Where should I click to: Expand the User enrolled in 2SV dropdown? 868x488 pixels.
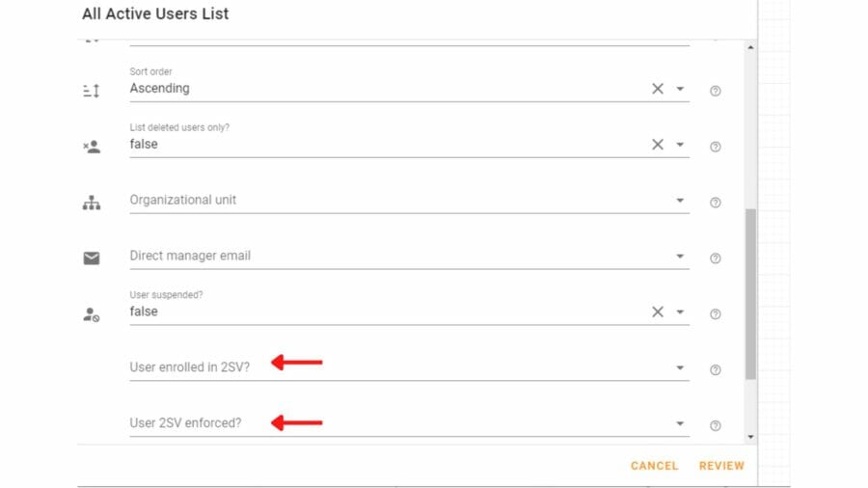[x=680, y=367]
